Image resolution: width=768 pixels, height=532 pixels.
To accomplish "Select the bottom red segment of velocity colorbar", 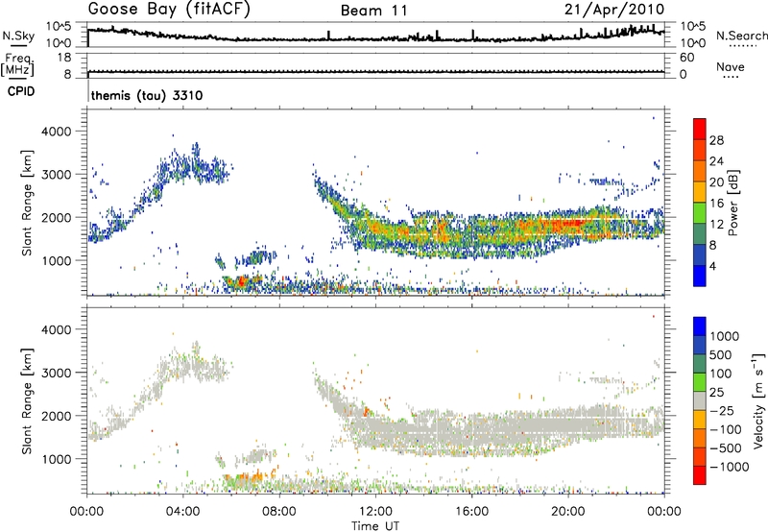I will pyautogui.click(x=700, y=474).
